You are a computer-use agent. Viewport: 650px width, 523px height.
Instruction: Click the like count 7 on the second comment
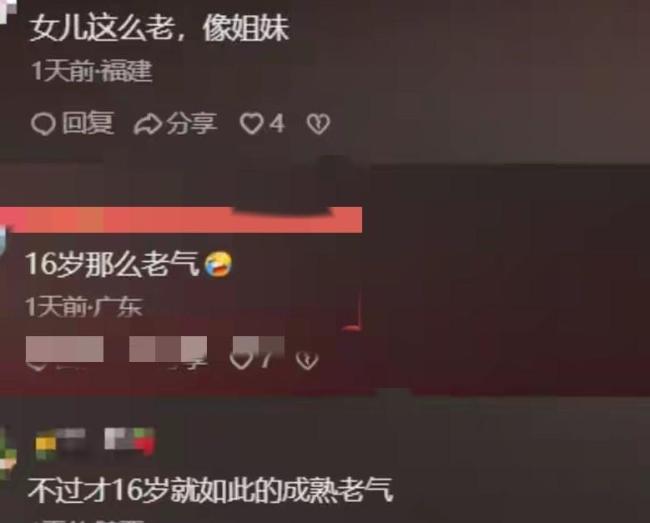point(267,358)
